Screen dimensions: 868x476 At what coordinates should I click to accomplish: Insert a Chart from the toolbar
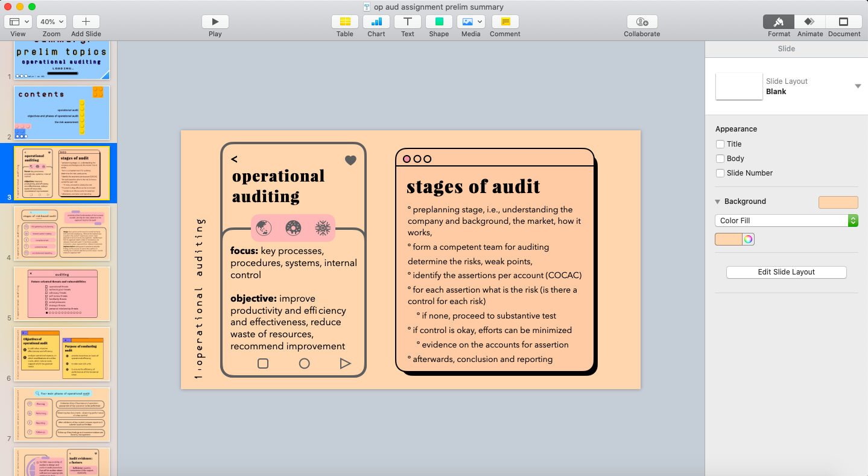pyautogui.click(x=376, y=22)
